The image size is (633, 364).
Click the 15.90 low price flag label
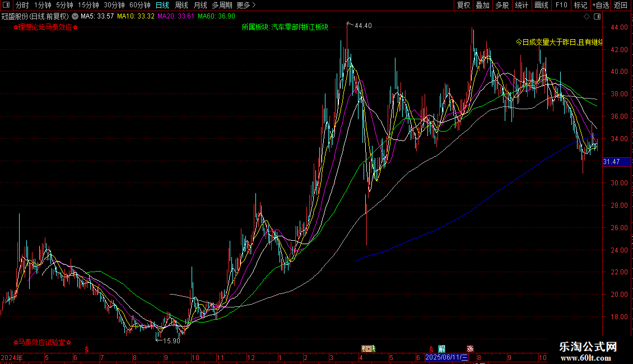[171, 340]
